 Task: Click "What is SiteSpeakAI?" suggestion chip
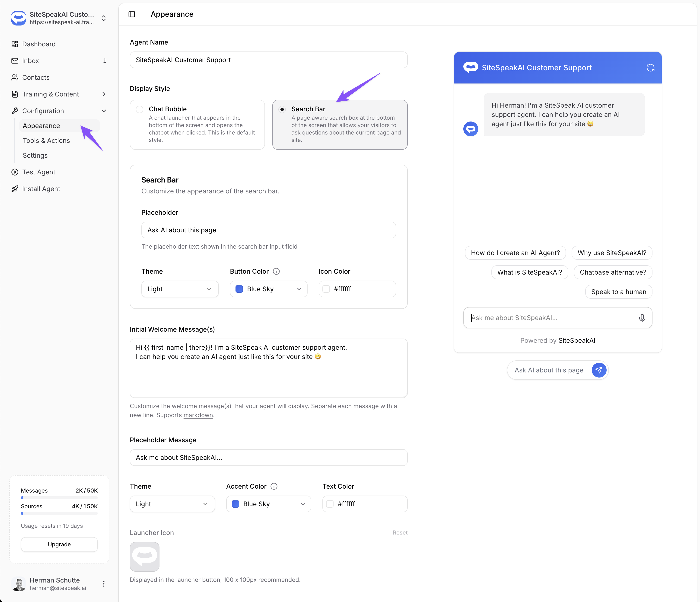(529, 272)
